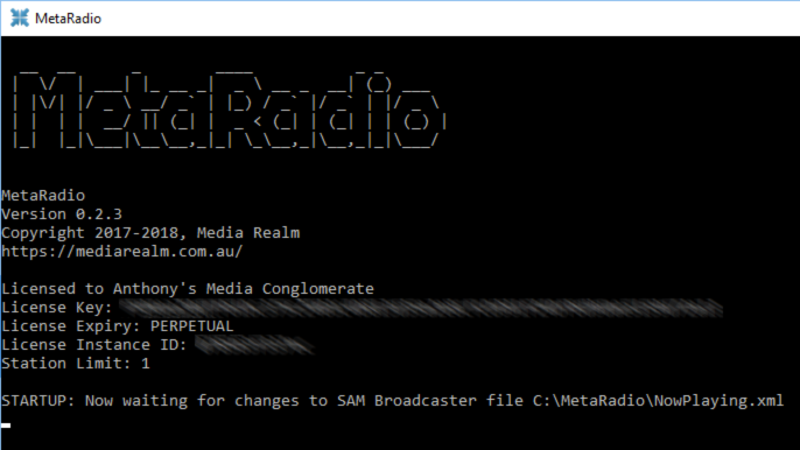The height and width of the screenshot is (450, 800).
Task: Click the blurred License Instance ID value
Action: tap(254, 345)
